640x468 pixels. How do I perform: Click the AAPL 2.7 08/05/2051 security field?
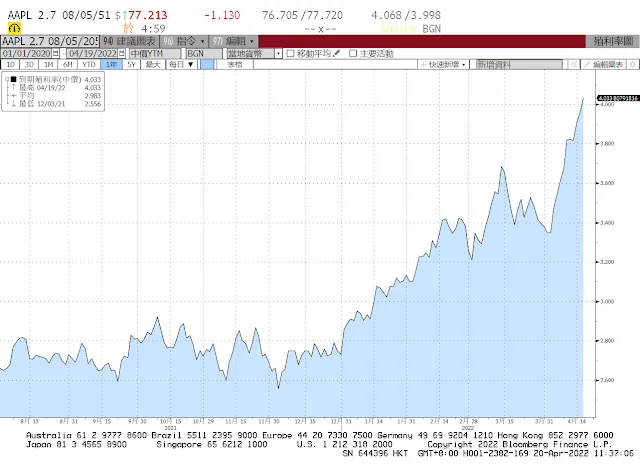click(x=50, y=41)
